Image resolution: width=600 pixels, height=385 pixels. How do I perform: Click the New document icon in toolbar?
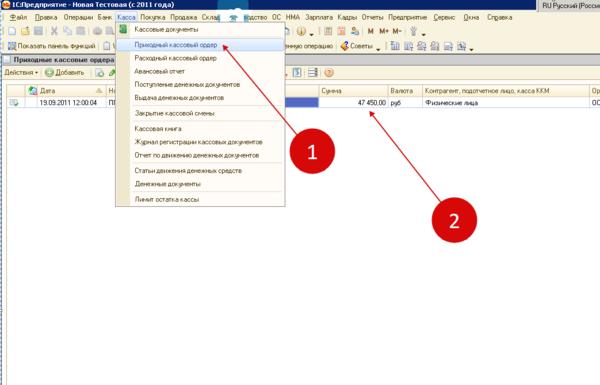(x=12, y=31)
